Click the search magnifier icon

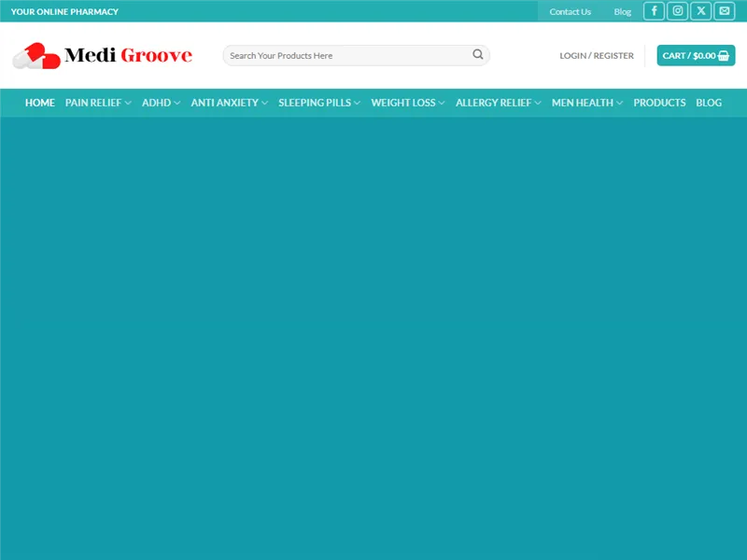[x=478, y=54]
